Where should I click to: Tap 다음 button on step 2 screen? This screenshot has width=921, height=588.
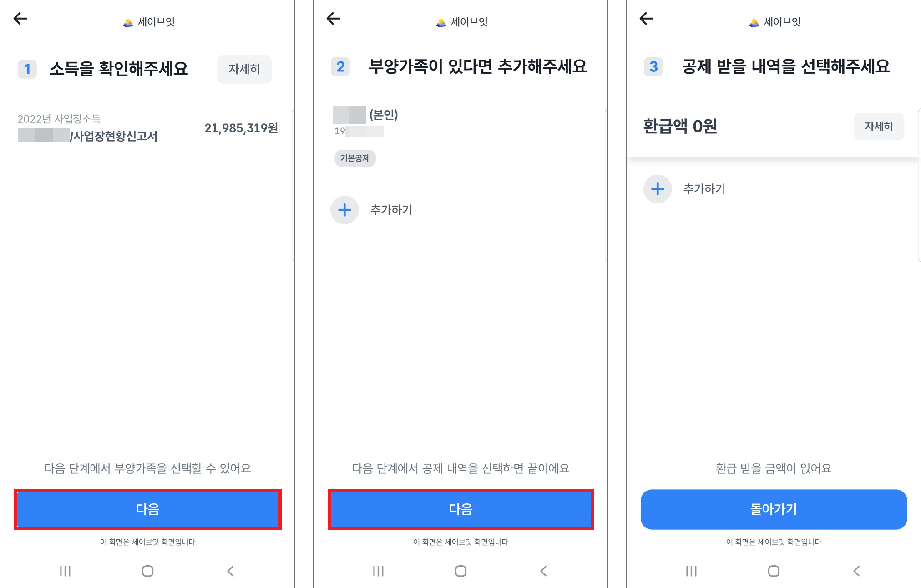pyautogui.click(x=460, y=509)
